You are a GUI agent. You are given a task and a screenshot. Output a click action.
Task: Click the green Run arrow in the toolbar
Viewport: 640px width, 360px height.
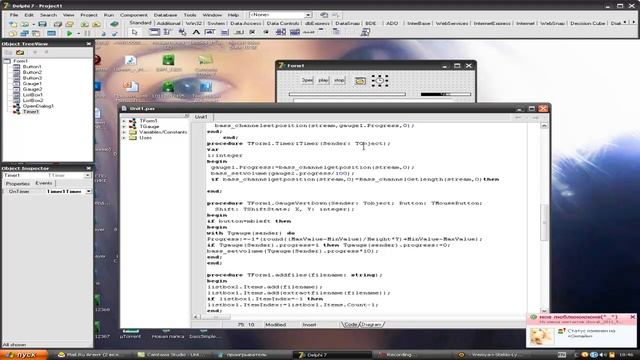click(69, 33)
